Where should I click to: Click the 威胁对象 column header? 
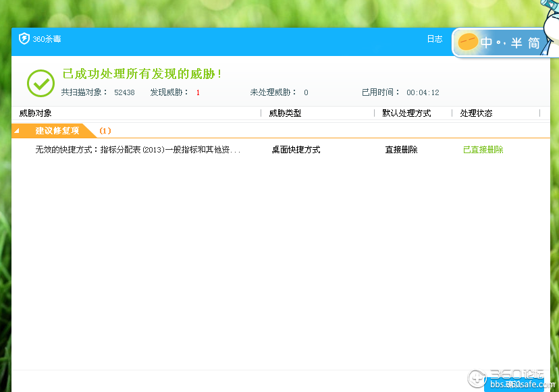pyautogui.click(x=36, y=113)
